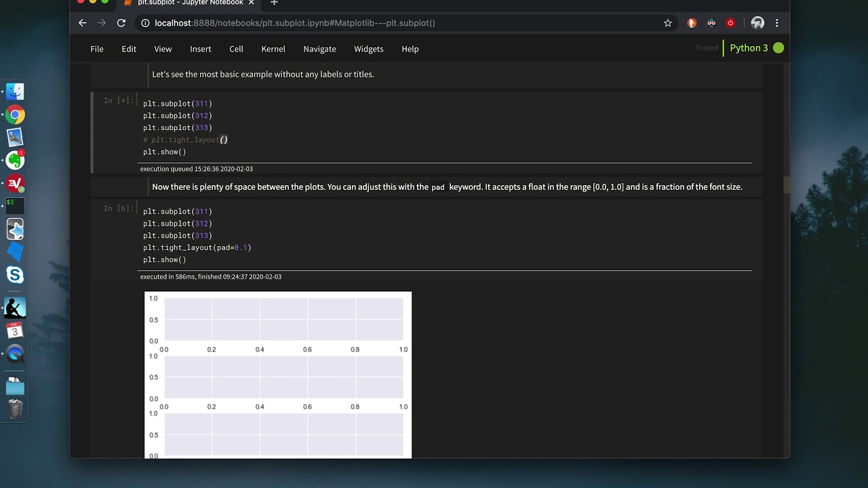The width and height of the screenshot is (868, 488).
Task: Click the green kernel status indicator
Action: (778, 48)
